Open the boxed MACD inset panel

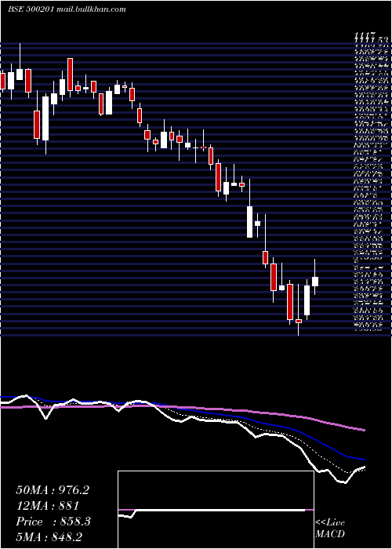216,510
